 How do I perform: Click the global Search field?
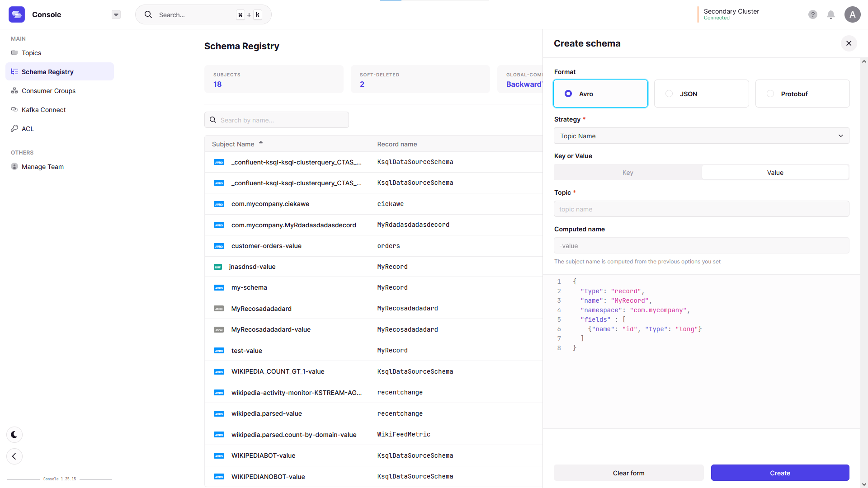point(203,14)
